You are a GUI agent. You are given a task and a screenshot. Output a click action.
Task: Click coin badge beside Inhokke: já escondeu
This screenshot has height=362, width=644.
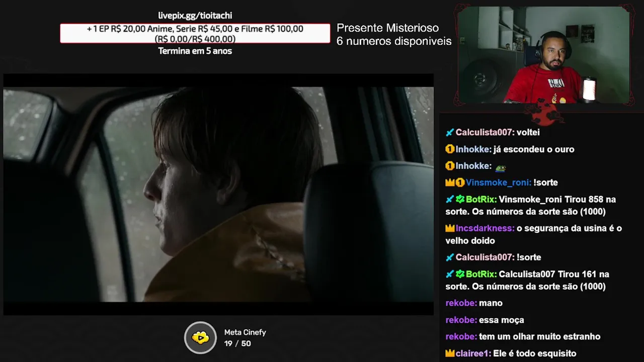(x=450, y=149)
